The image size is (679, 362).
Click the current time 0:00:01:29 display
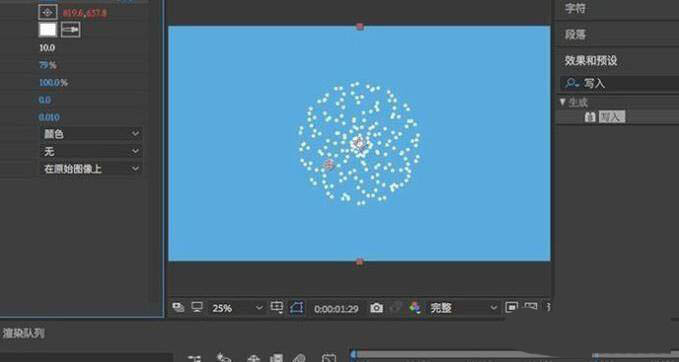336,309
